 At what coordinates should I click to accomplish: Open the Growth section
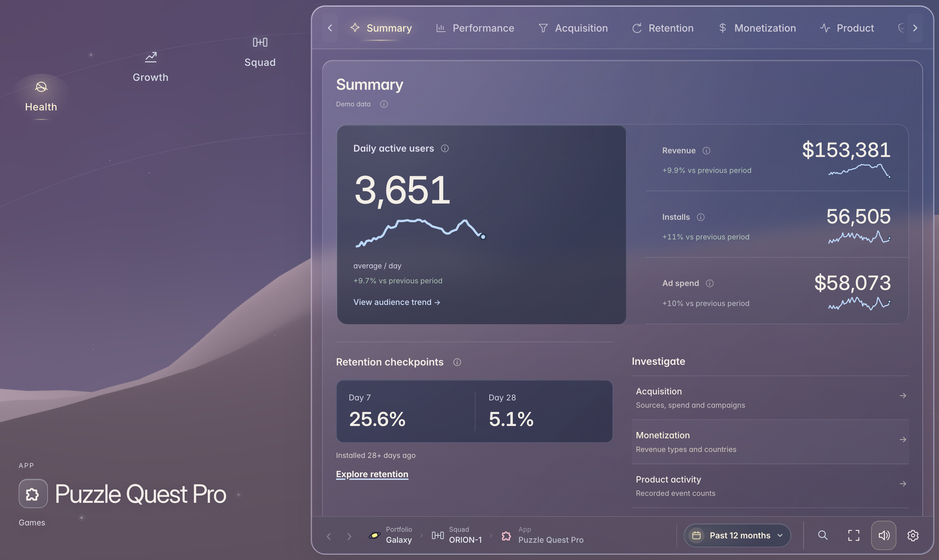pyautogui.click(x=150, y=67)
